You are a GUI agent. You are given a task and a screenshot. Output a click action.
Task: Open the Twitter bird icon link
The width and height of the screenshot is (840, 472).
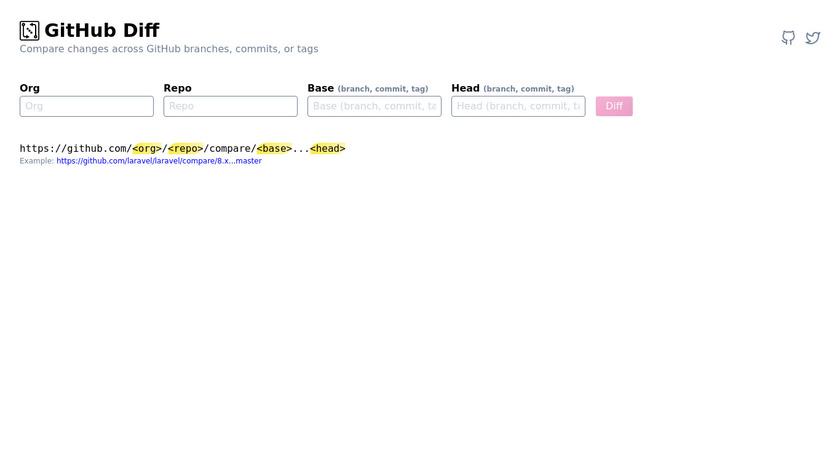(x=813, y=38)
